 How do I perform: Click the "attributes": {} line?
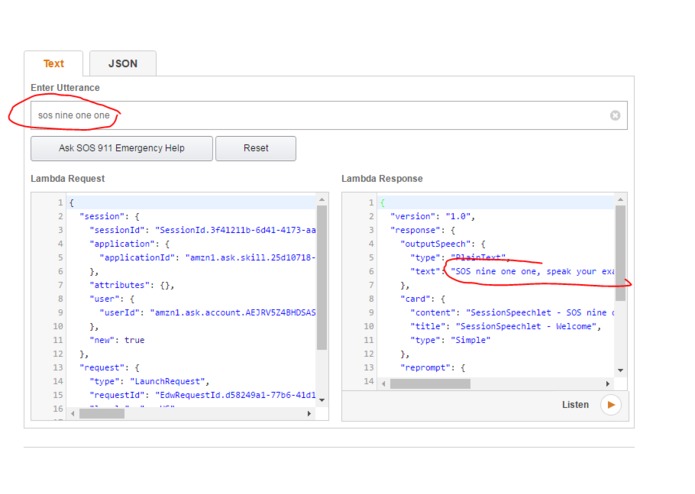132,285
